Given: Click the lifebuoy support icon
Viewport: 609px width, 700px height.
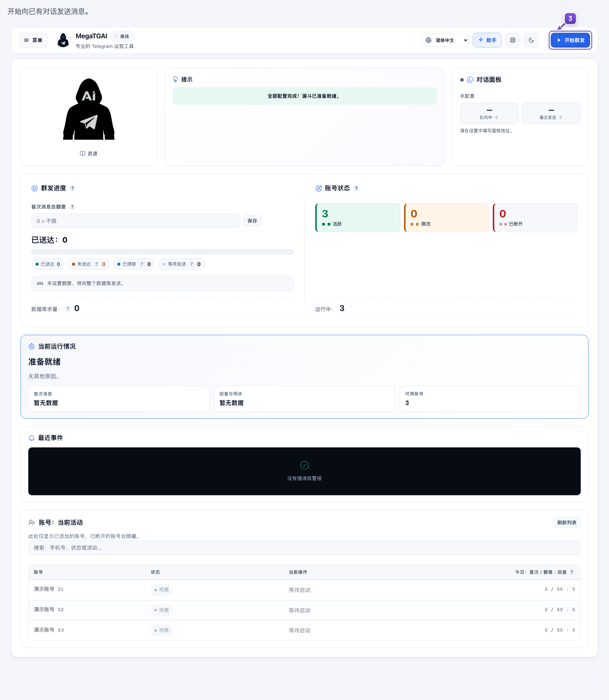Looking at the screenshot, I should pos(513,40).
